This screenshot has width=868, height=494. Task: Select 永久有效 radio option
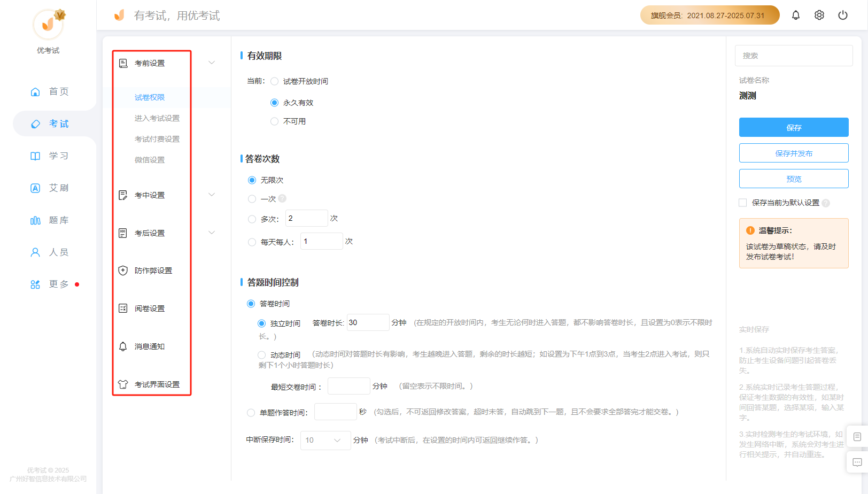274,103
